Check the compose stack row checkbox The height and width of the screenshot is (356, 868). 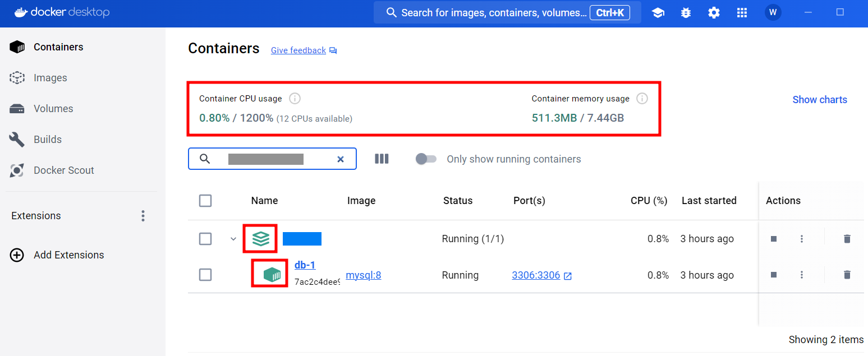205,239
